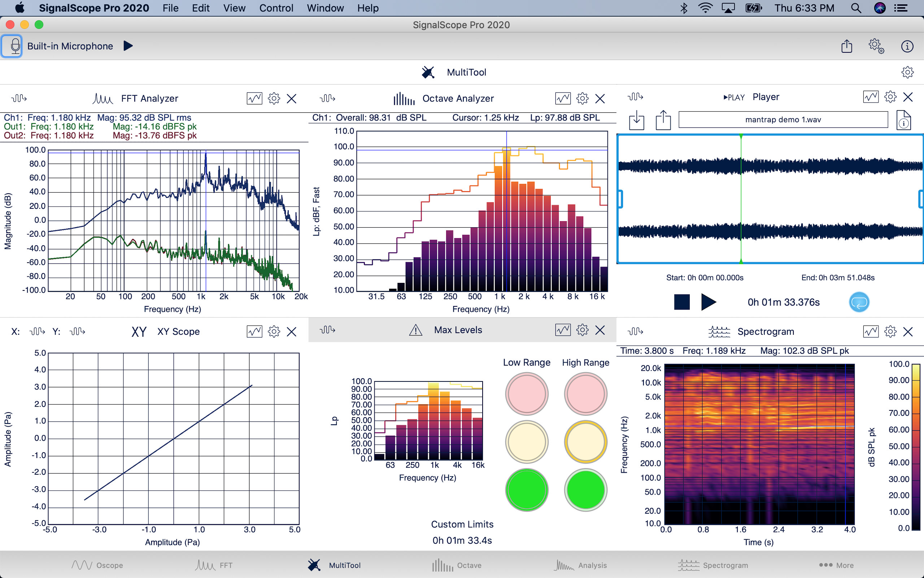Start input with the play arrow beside Built-in Microphone
The width and height of the screenshot is (924, 578).
128,46
